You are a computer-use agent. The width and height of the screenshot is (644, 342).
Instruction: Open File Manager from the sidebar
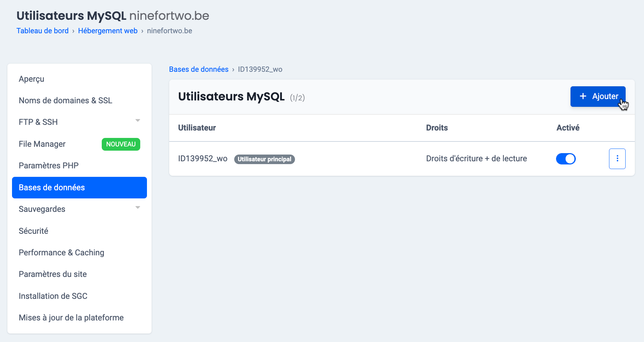(42, 144)
